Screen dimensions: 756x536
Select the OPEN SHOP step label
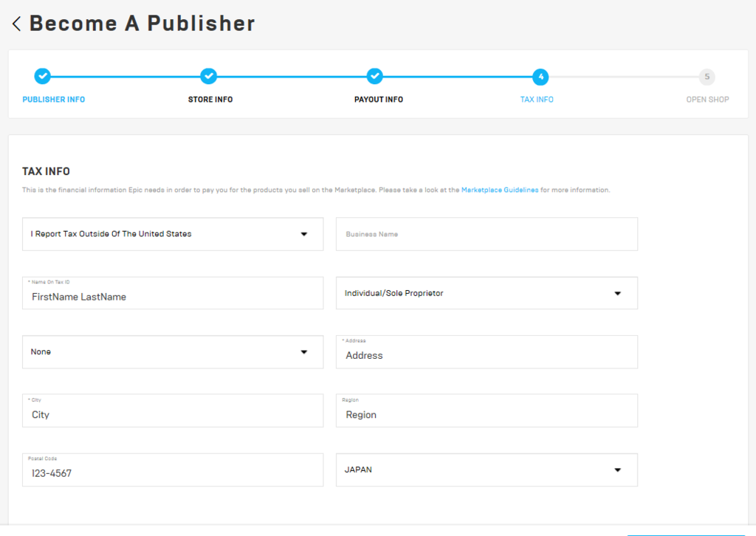coord(707,99)
